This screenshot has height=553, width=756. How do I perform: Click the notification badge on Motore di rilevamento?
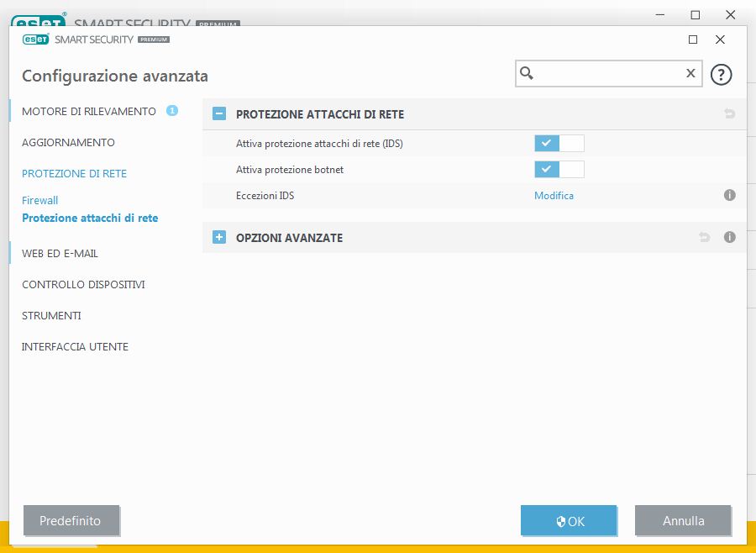tap(172, 111)
